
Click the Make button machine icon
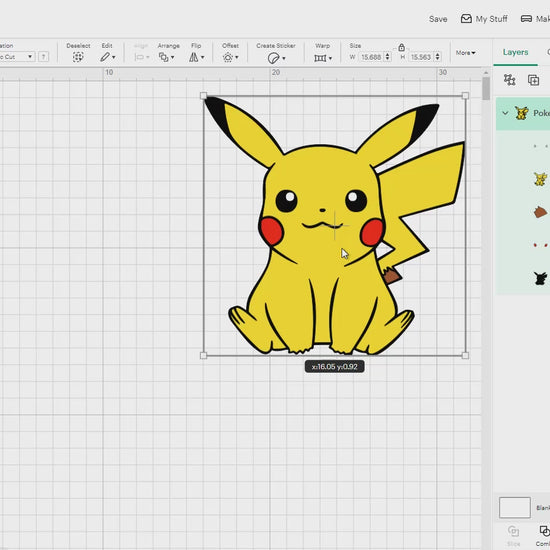click(526, 19)
